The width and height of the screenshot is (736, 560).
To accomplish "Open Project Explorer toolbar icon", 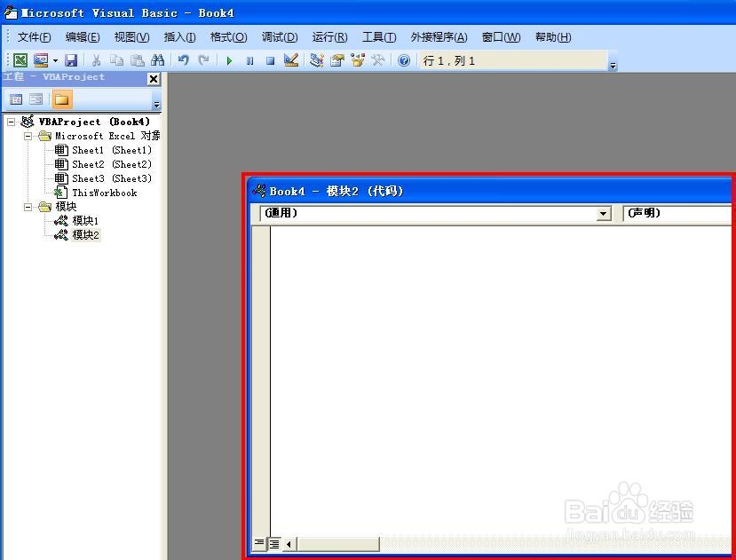I will [317, 60].
